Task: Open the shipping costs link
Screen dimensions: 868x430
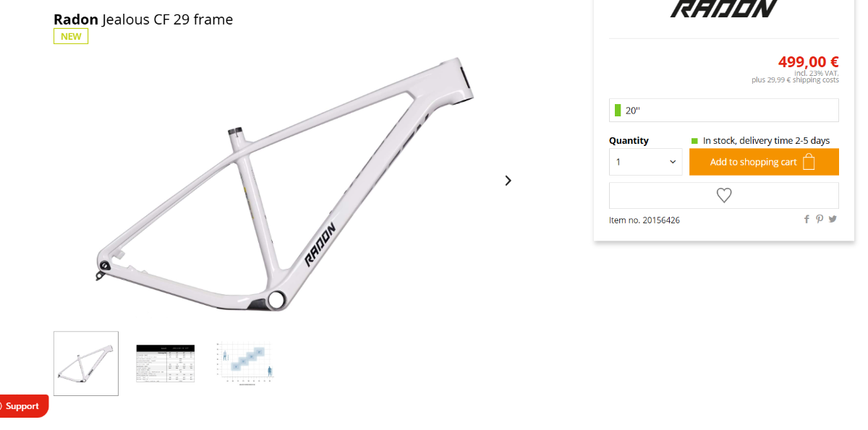Action: (816, 80)
